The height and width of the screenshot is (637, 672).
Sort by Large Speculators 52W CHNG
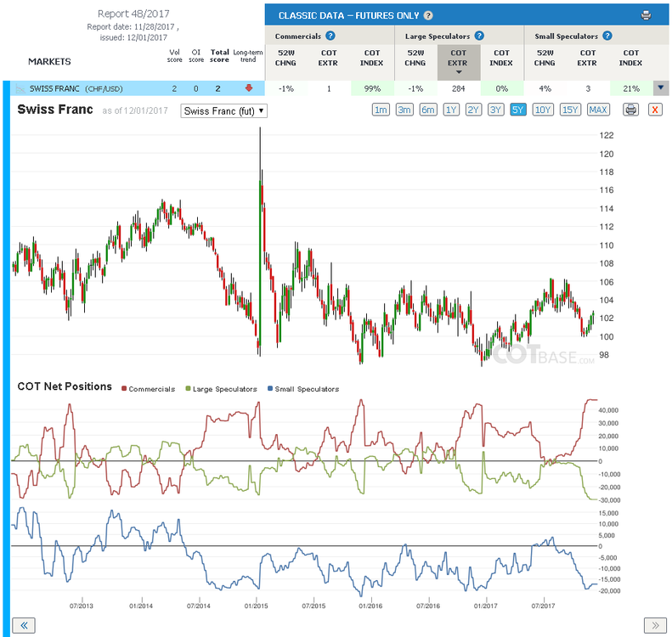coord(415,58)
